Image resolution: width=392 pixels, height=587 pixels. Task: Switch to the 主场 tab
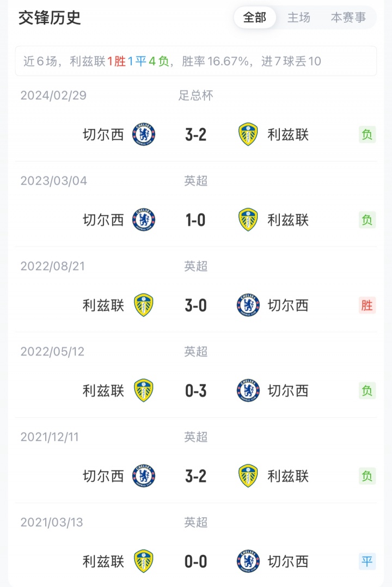tap(299, 17)
